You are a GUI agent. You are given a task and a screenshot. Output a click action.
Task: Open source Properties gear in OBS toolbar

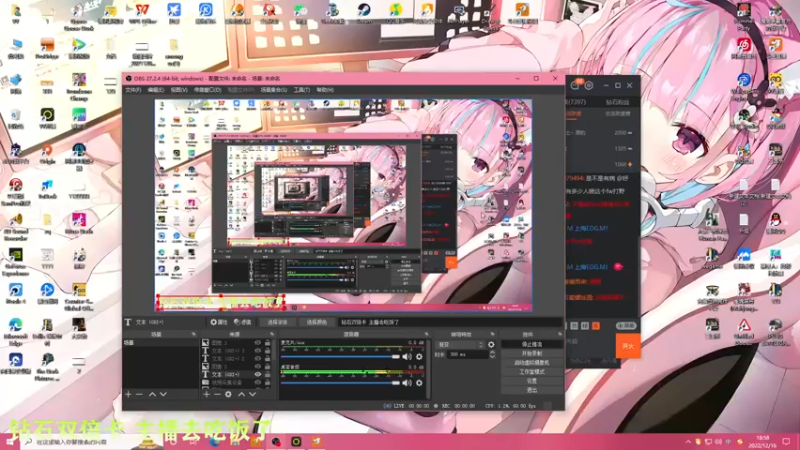point(219,322)
